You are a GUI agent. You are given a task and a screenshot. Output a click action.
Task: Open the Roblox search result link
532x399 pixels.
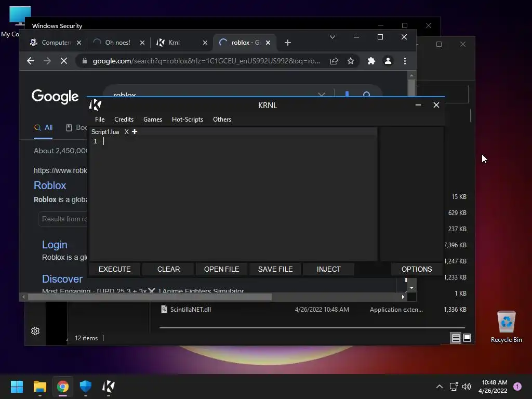pyautogui.click(x=50, y=185)
